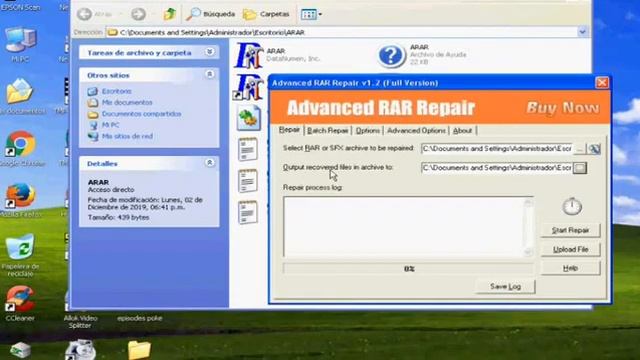Select the green recycle document file icon
This screenshot has width=640, height=360.
[x=248, y=118]
